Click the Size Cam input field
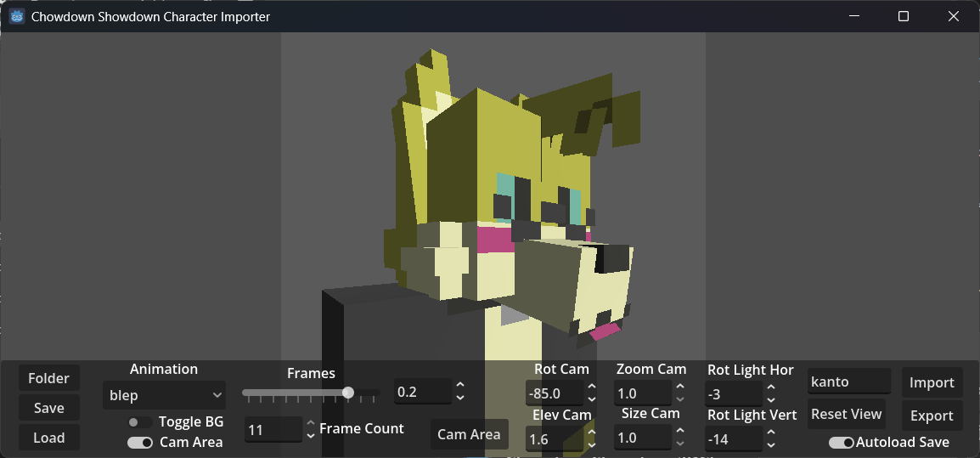 point(643,438)
